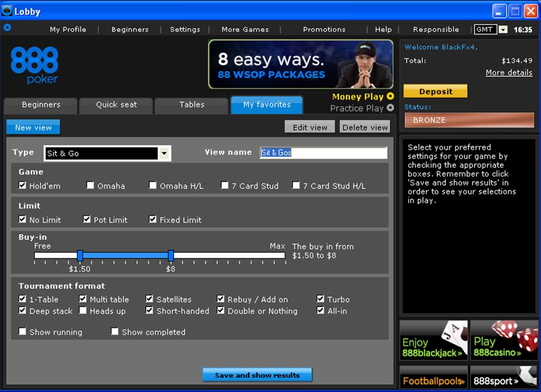
Task: Click the yellow Deposit button
Action: point(436,91)
